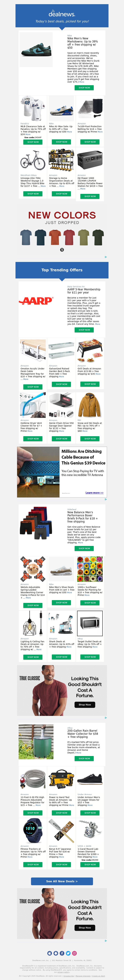Screen dimensions: 124x980
Task: Visit DealNews Facebook page icon
Action: pos(62,953)
